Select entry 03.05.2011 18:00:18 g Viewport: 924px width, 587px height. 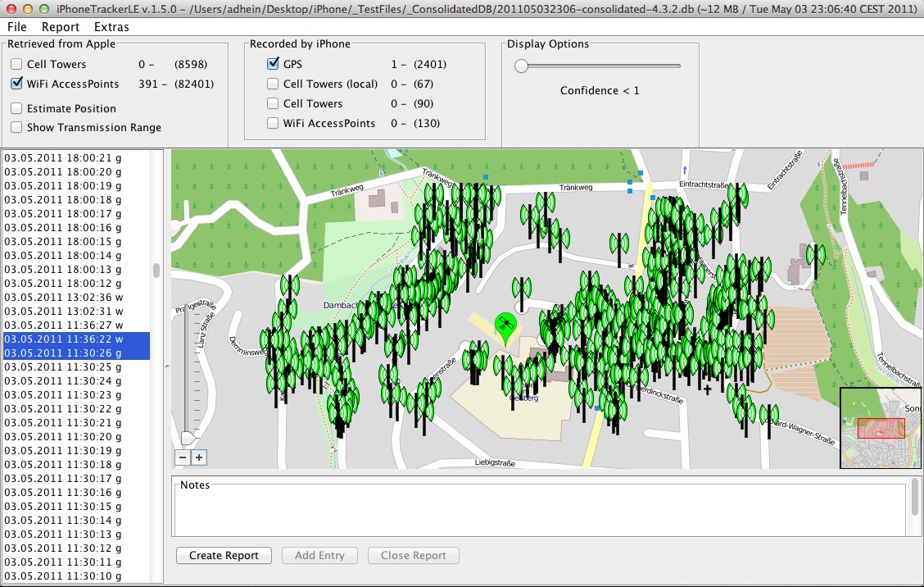click(77, 199)
